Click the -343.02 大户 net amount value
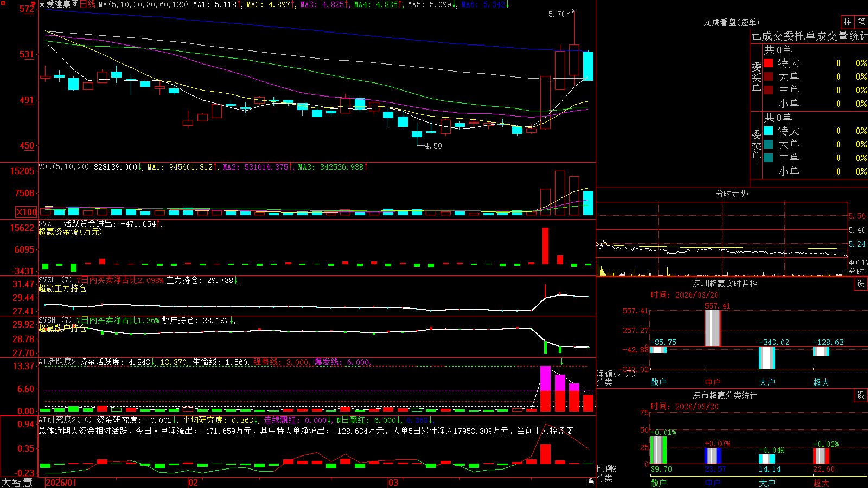Image resolution: width=868 pixels, height=488 pixels. click(x=774, y=342)
